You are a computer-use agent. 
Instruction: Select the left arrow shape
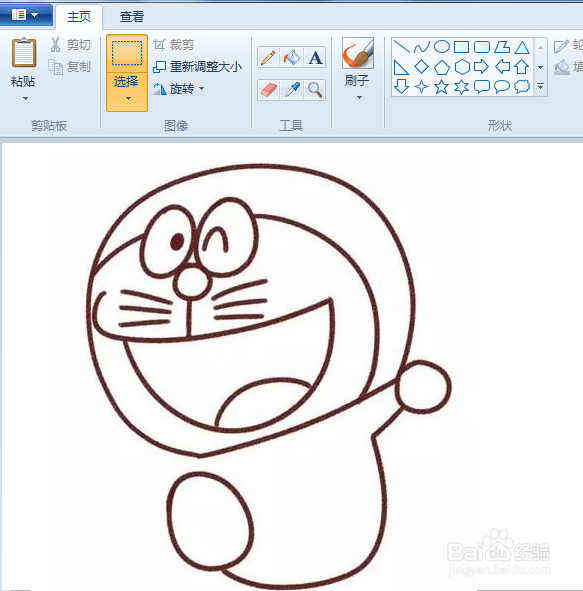coord(502,67)
